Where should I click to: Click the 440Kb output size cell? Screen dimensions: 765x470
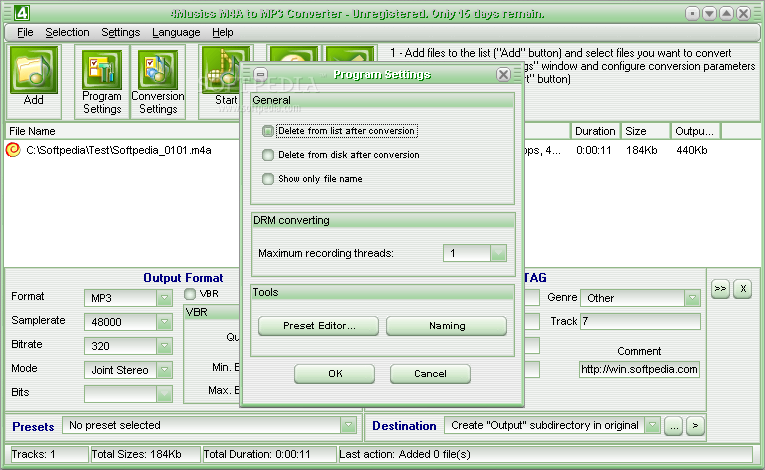point(691,150)
